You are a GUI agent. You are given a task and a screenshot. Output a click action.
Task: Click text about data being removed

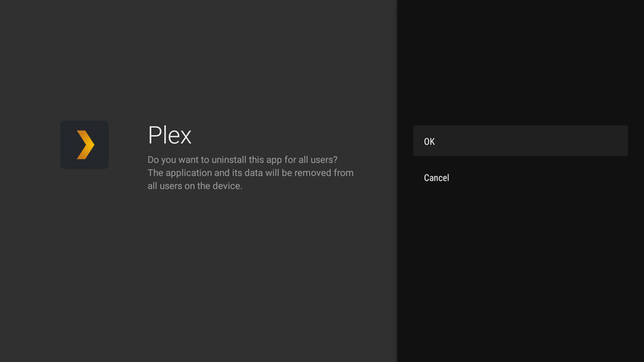coord(250,179)
